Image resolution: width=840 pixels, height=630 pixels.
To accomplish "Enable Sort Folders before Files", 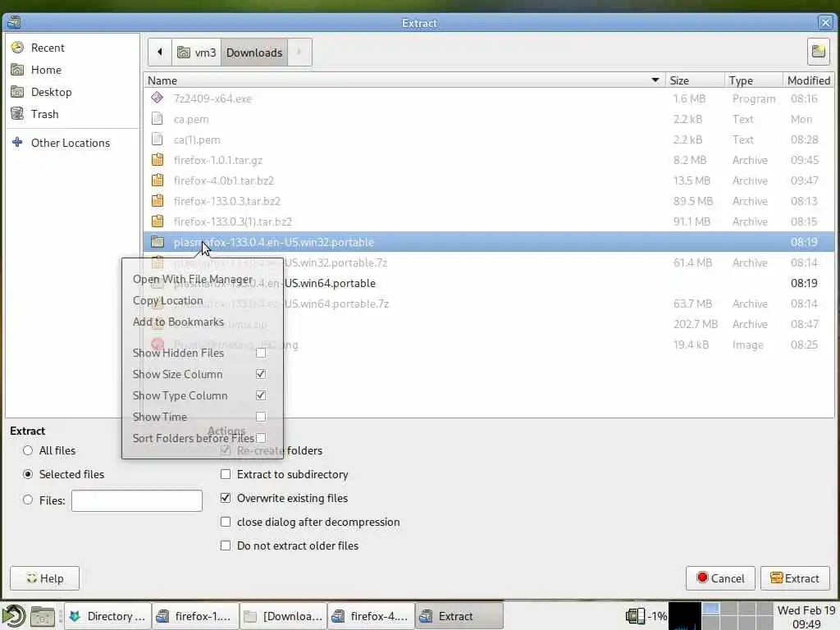I will click(x=261, y=438).
